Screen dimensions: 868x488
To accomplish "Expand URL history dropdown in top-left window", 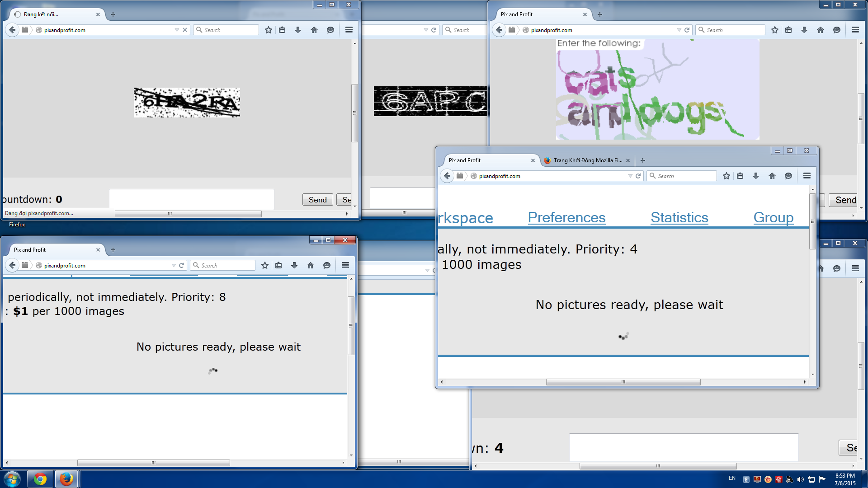I will click(177, 30).
